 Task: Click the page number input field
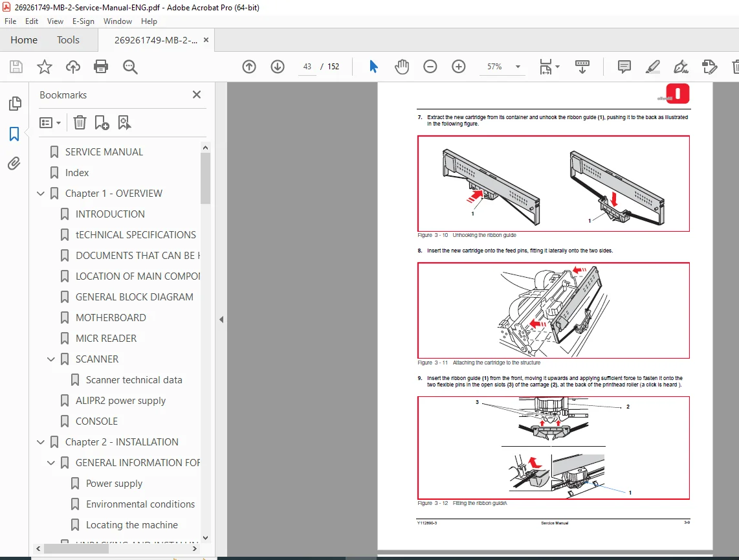pyautogui.click(x=307, y=67)
